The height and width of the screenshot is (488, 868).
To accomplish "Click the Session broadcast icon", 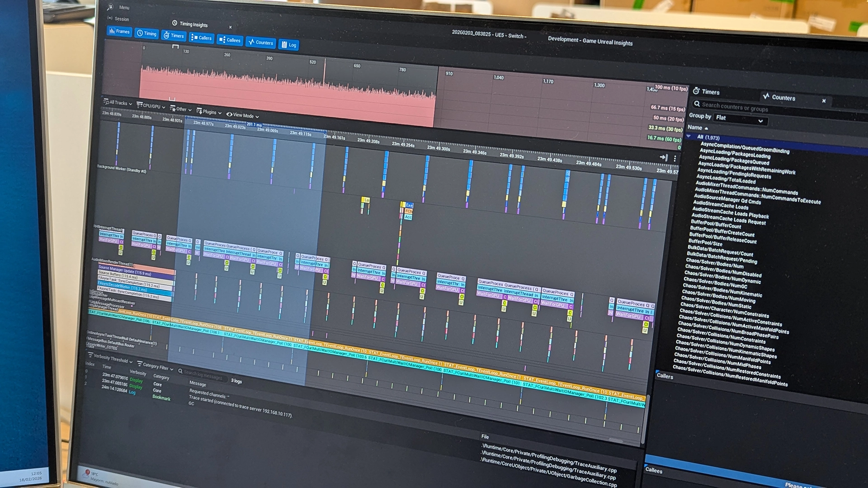I will [110, 18].
